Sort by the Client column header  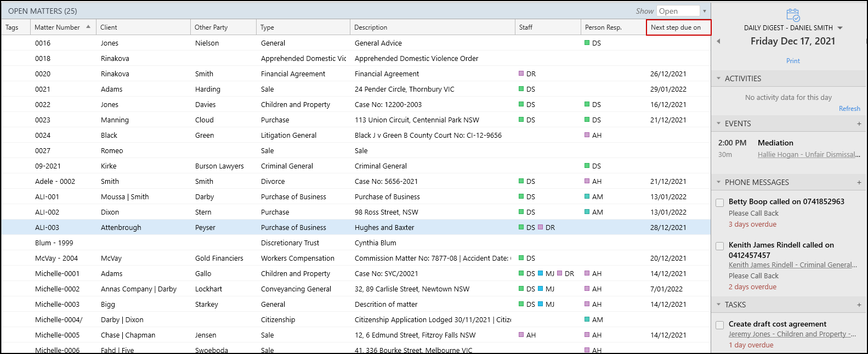click(109, 27)
